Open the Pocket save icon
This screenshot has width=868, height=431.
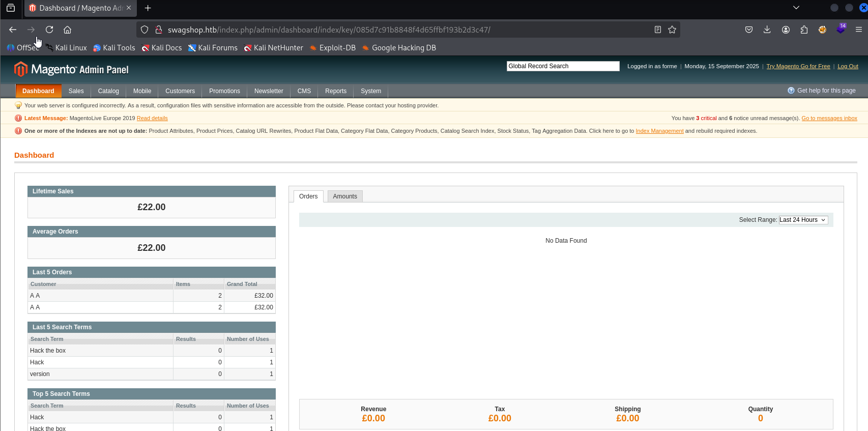tap(749, 30)
